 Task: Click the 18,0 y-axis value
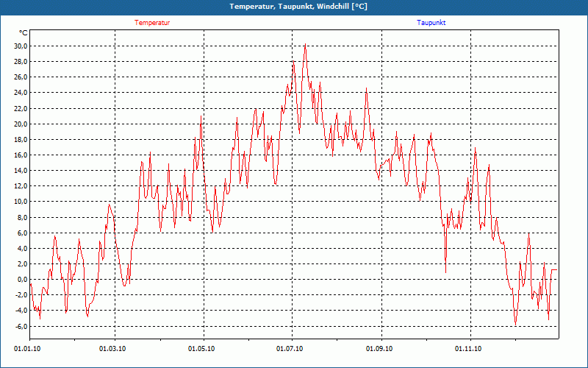pos(21,140)
